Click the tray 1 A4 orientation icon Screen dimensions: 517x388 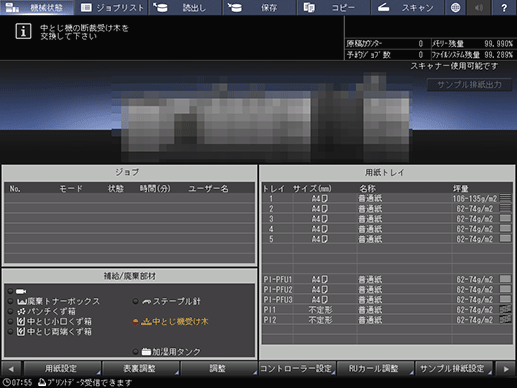(325, 199)
